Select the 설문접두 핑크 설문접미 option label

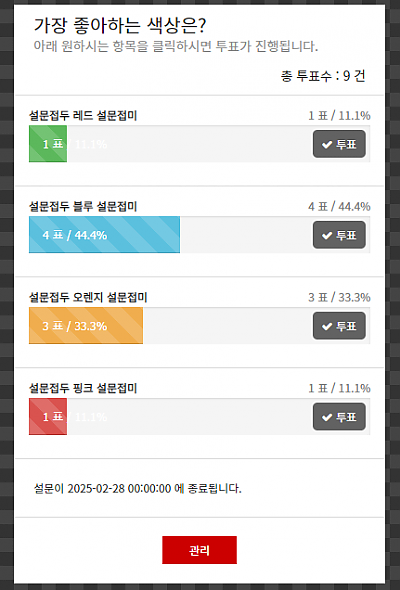[83, 388]
